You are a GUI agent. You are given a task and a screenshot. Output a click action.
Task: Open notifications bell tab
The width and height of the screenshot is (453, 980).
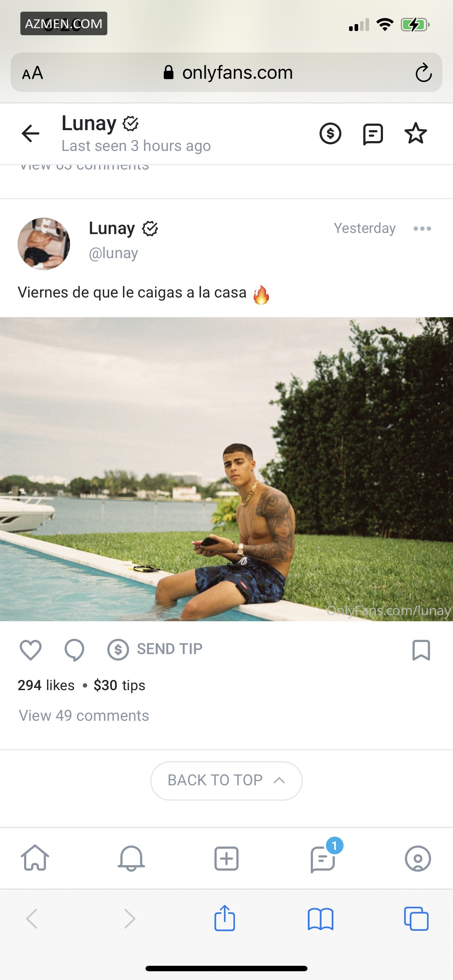pyautogui.click(x=131, y=858)
